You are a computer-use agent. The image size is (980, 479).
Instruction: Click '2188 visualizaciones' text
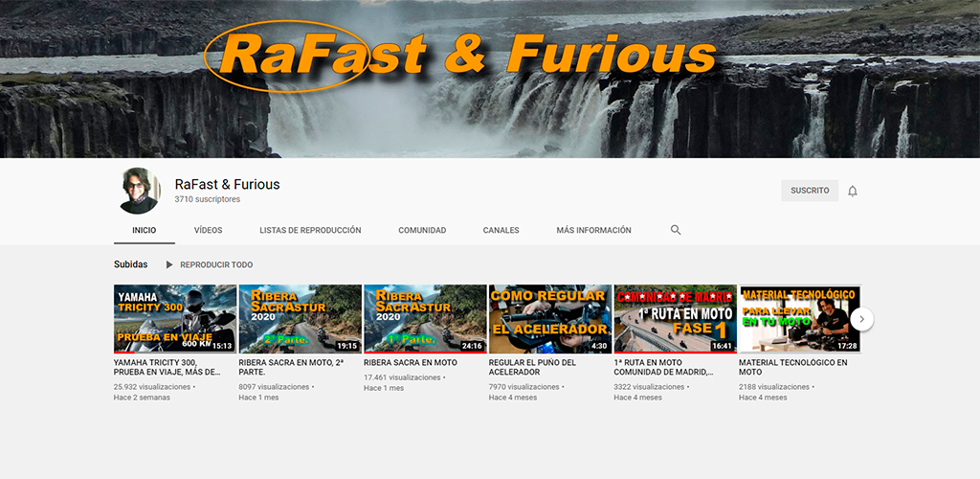click(x=773, y=387)
